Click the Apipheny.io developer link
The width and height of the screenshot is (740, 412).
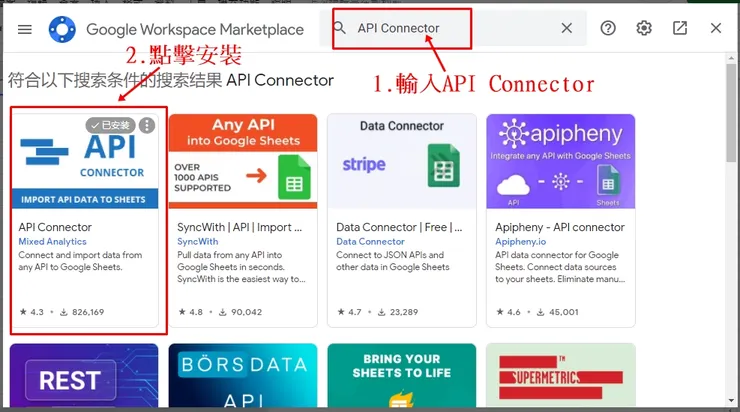point(521,241)
